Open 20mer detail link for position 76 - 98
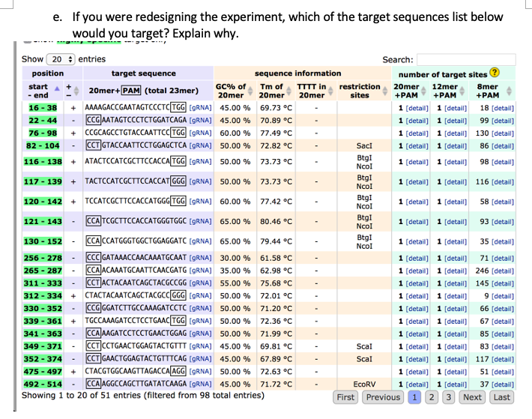Screen dimensions: 532x419 tap(417, 133)
